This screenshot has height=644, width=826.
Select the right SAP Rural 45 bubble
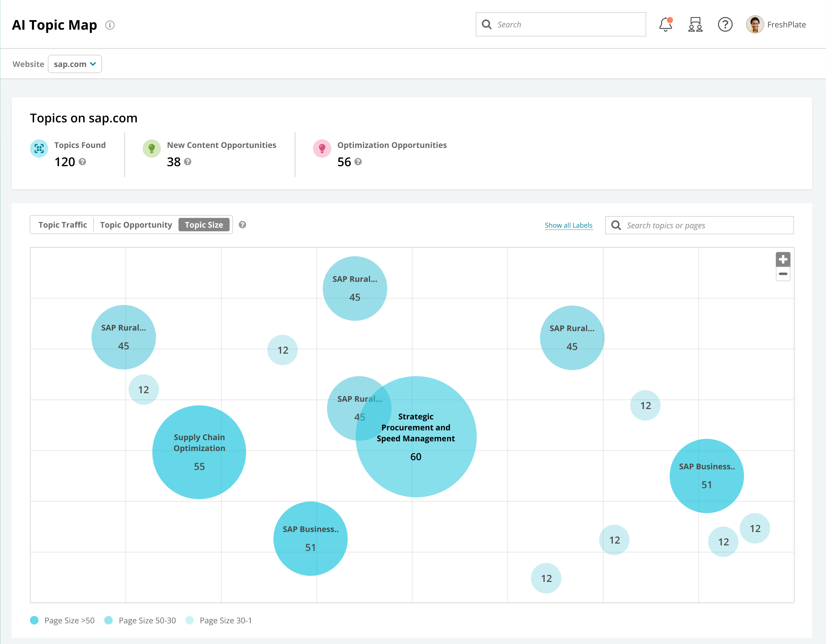click(572, 338)
